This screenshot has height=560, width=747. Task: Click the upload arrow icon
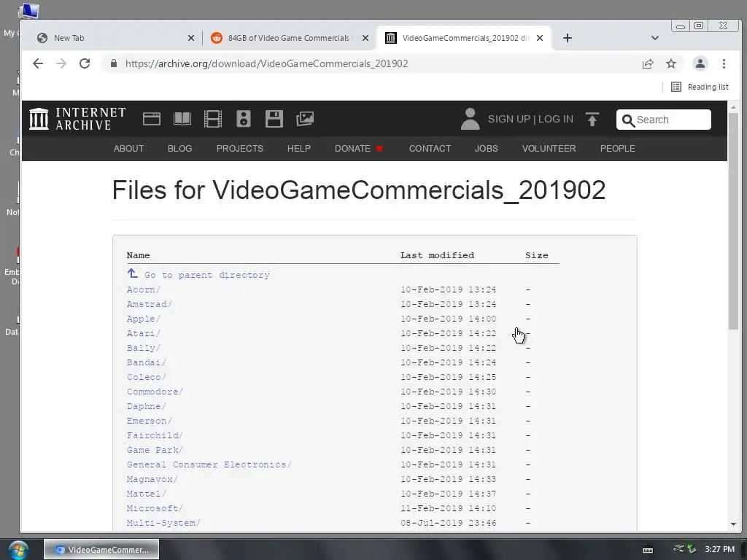592,119
